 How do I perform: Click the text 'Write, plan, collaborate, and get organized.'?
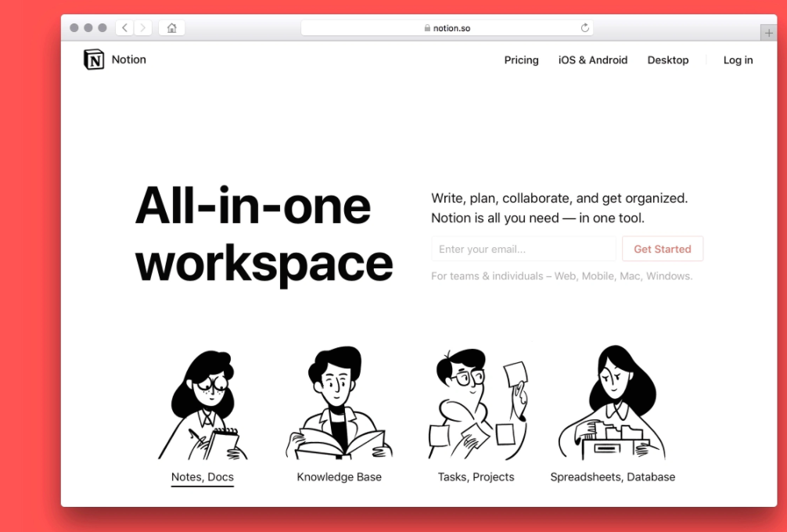559,198
